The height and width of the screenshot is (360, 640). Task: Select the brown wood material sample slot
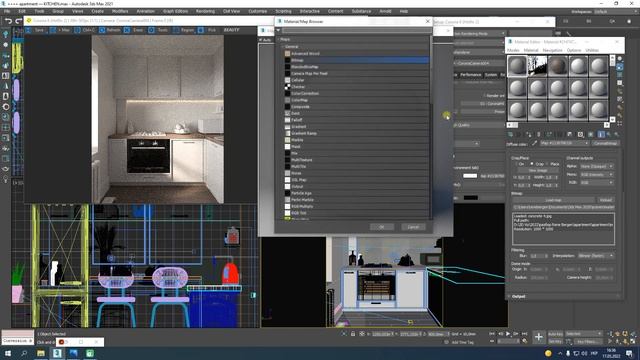point(558,66)
